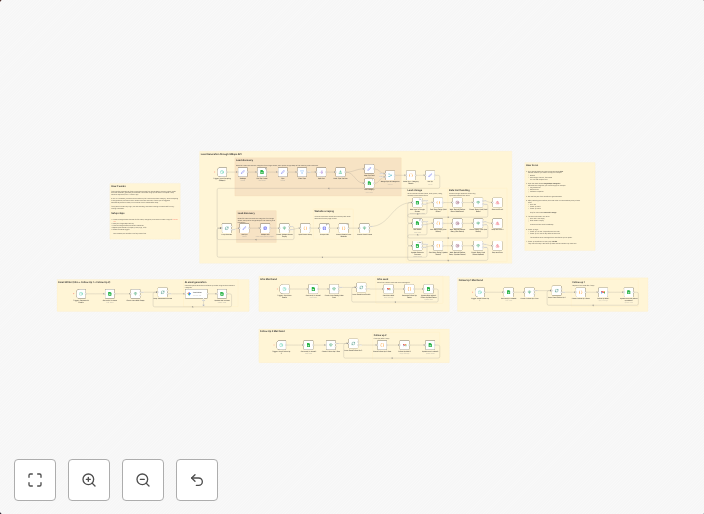Select the purple globe HTTP request node in lower Lead discovery
The image size is (704, 514).
265,228
